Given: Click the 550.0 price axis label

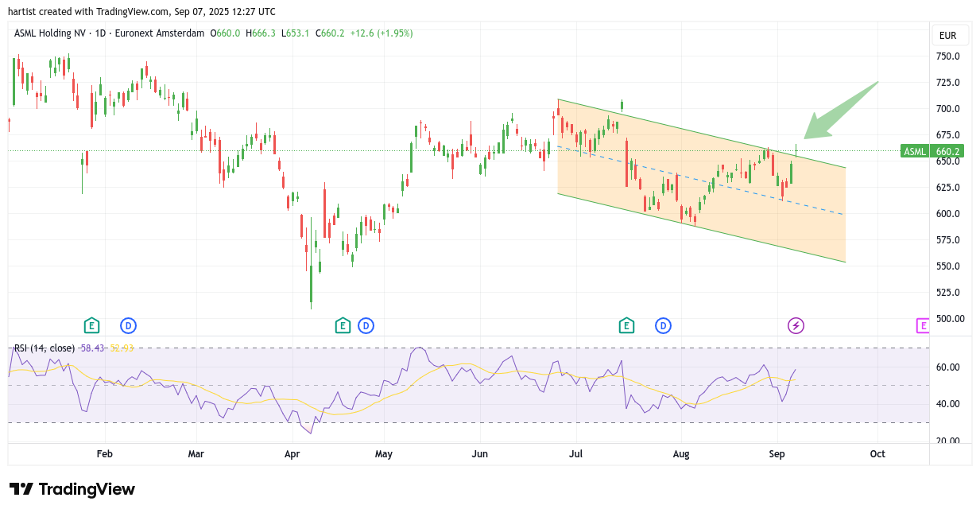Looking at the screenshot, I should pyautogui.click(x=948, y=266).
